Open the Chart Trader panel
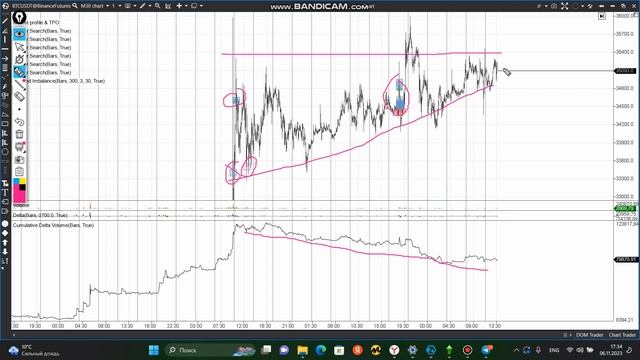The height and width of the screenshot is (360, 640). 622,335
